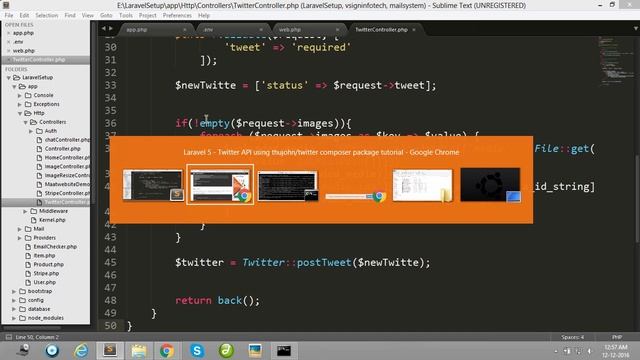Expand the config folder
This screenshot has height=360, width=640.
[x=14, y=300]
